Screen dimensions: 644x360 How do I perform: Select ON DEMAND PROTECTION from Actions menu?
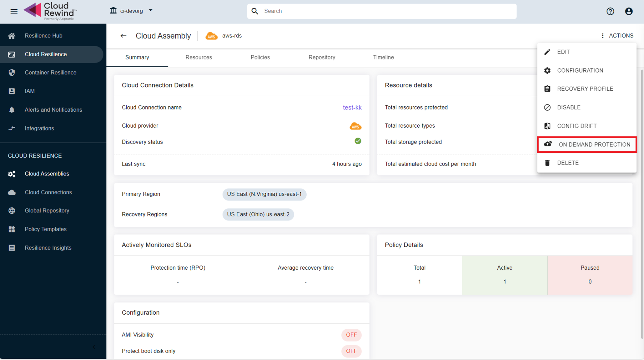[x=594, y=145]
